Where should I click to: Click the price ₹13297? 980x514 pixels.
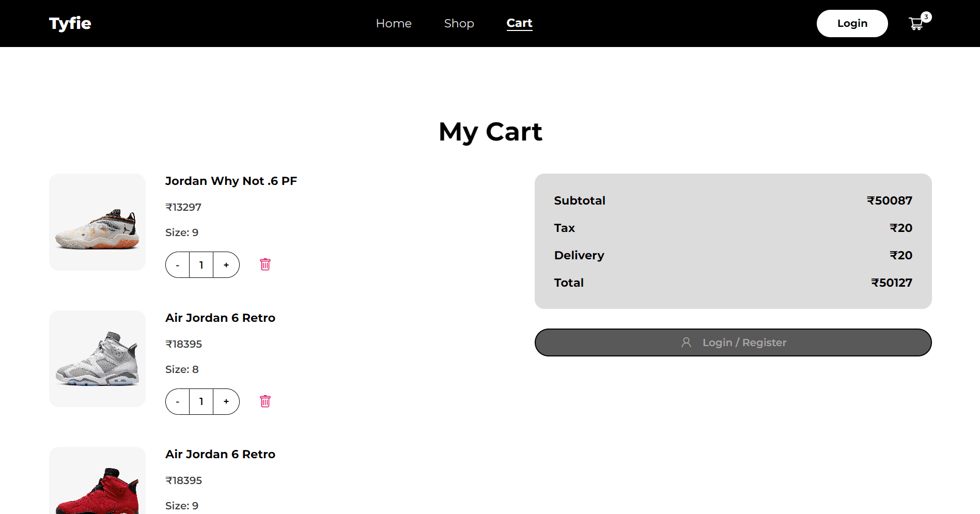click(x=183, y=207)
